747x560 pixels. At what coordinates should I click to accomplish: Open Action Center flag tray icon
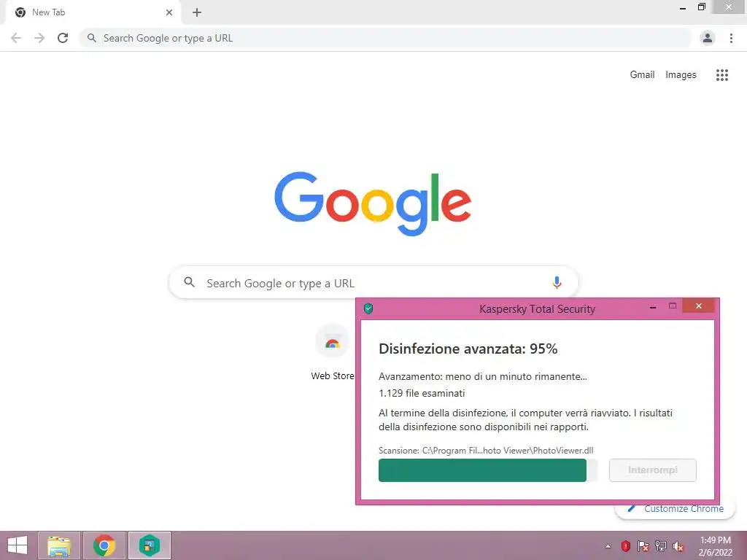click(643, 546)
